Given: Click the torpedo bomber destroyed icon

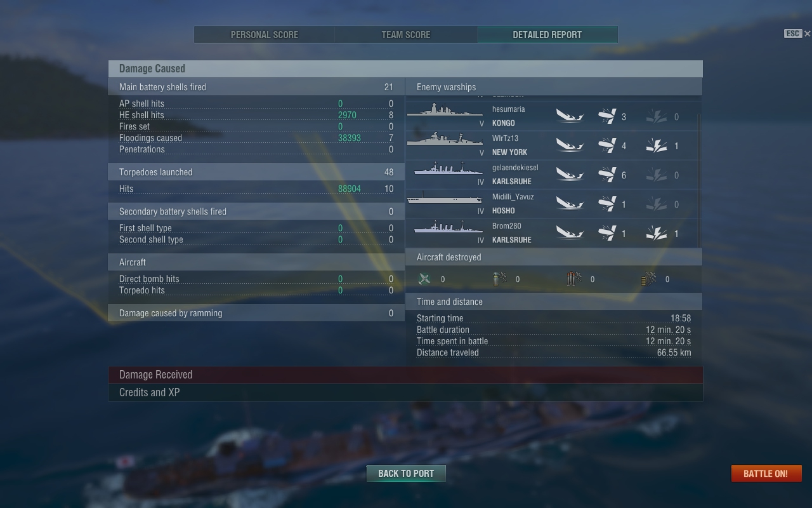Looking at the screenshot, I should 574,279.
